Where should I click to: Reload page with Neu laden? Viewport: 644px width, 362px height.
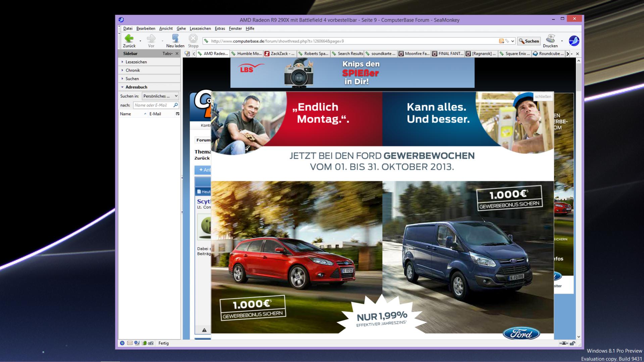pyautogui.click(x=175, y=41)
